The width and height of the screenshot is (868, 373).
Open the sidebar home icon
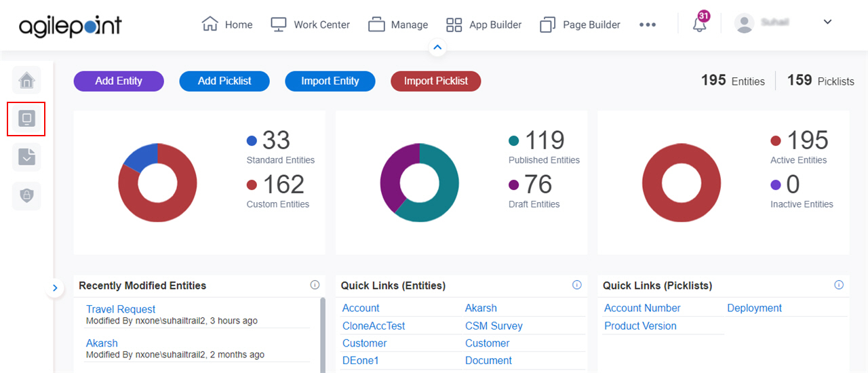click(x=26, y=81)
